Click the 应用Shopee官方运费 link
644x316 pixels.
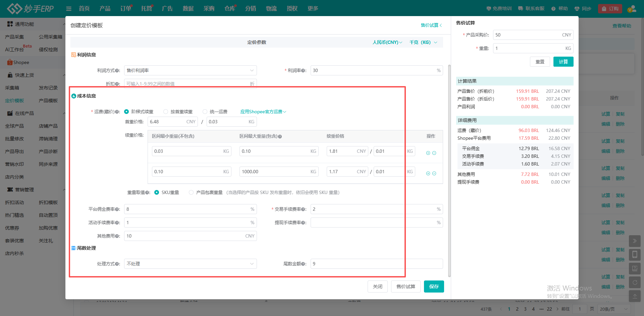[263, 112]
